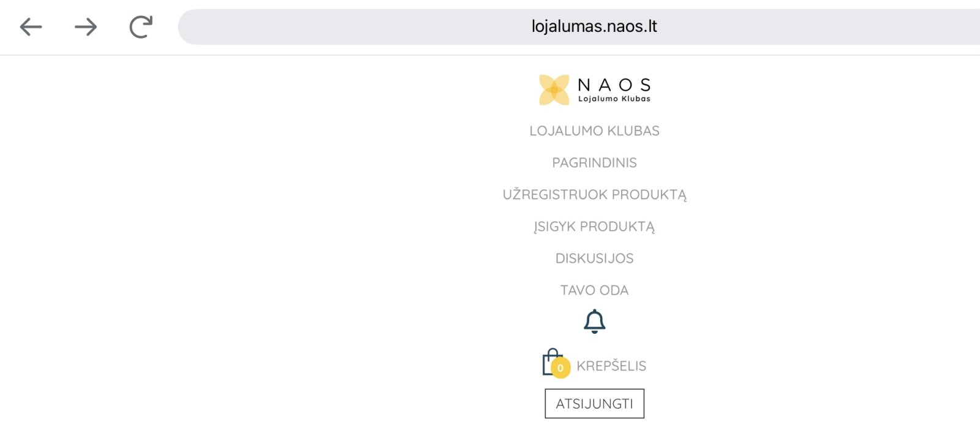This screenshot has width=980, height=430.
Task: Open the LOJALUMO KLUBAS menu item
Action: (594, 131)
